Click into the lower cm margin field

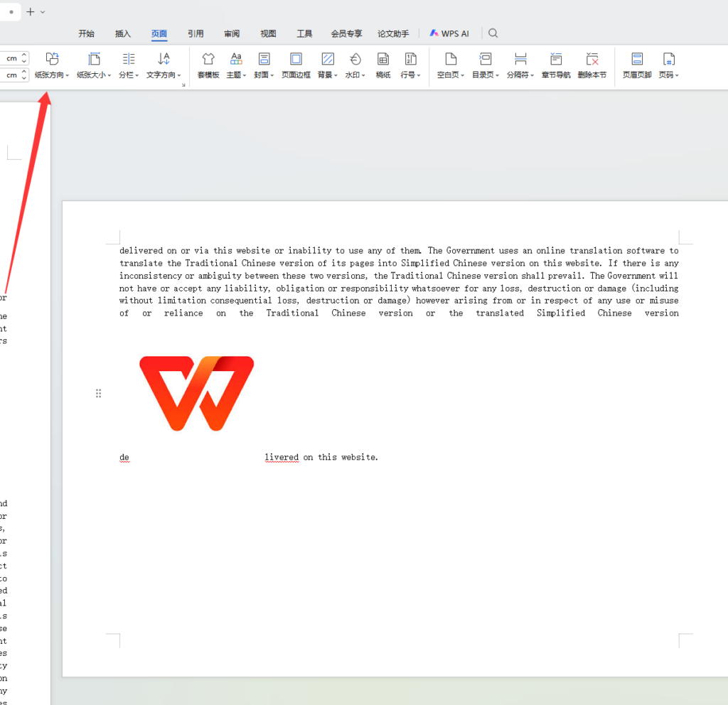point(10,75)
